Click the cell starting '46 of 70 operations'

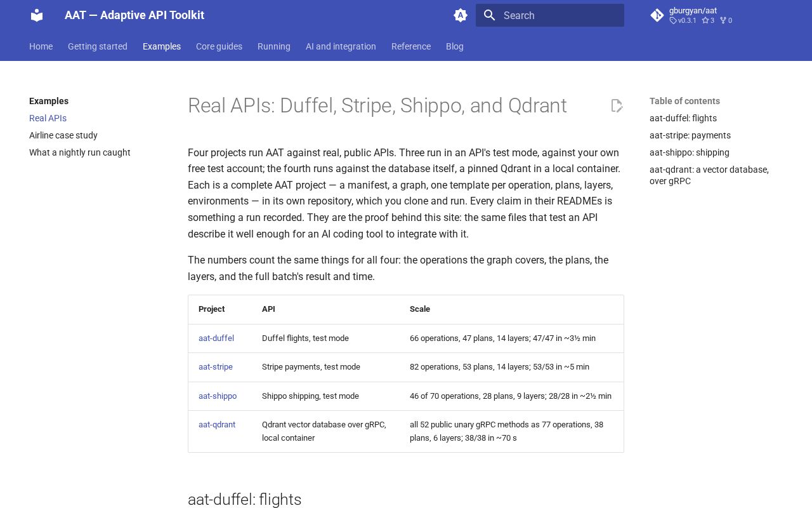tap(511, 396)
